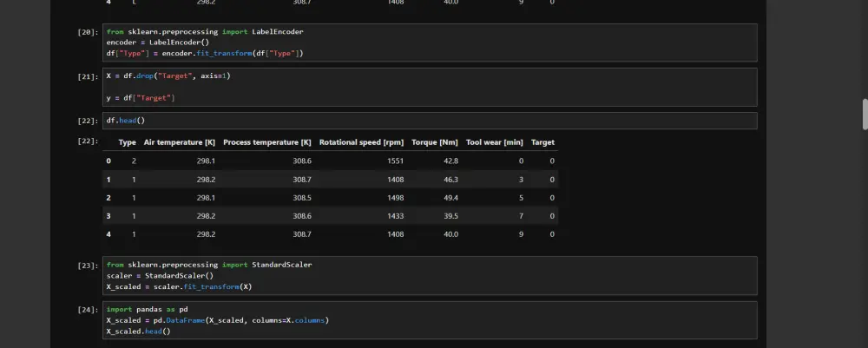Viewport: 868px width, 348px height.
Task: Click the input prompt label [21]:
Action: point(88,76)
